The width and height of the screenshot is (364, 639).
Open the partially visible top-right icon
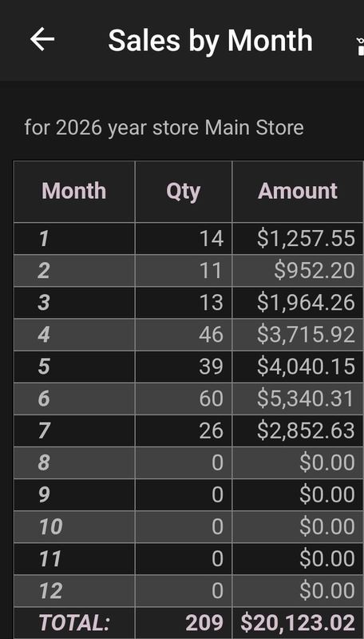360,46
